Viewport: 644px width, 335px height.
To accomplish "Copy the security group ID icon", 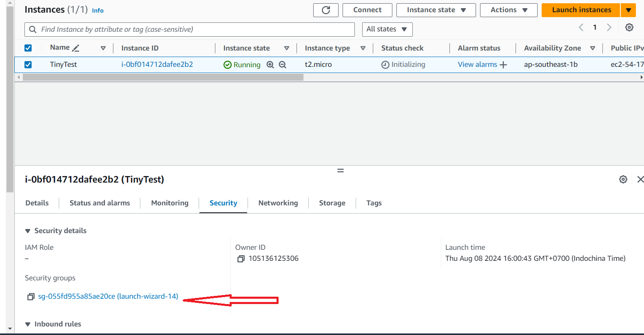I will tap(31, 297).
